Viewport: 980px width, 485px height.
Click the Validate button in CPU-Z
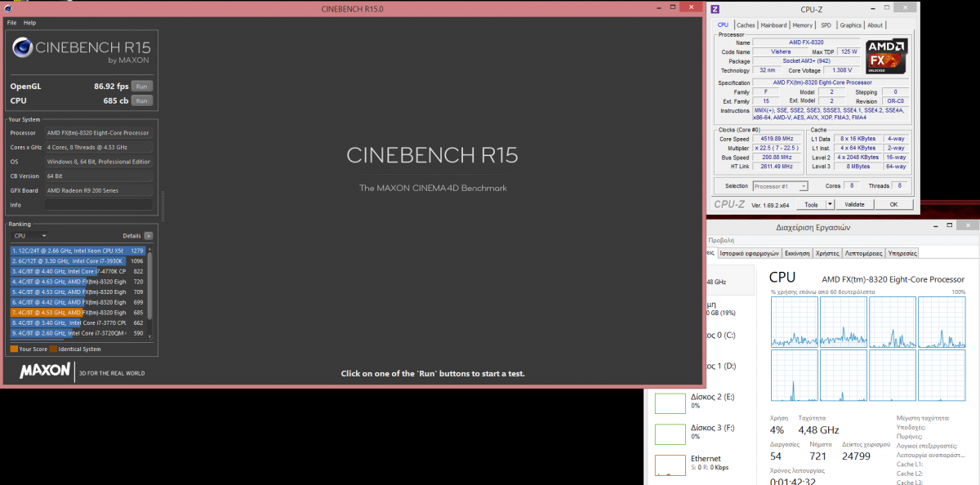(x=853, y=204)
